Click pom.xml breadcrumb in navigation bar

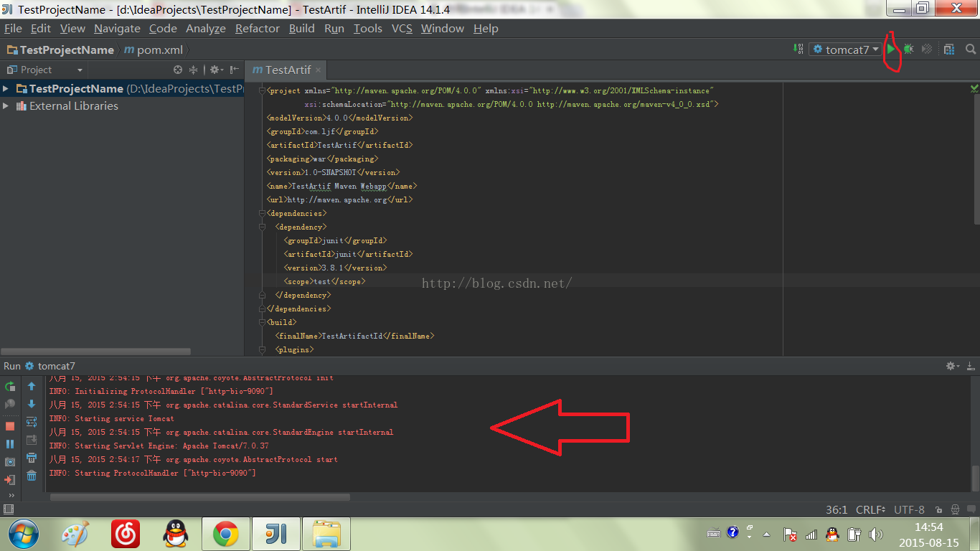(x=154, y=50)
